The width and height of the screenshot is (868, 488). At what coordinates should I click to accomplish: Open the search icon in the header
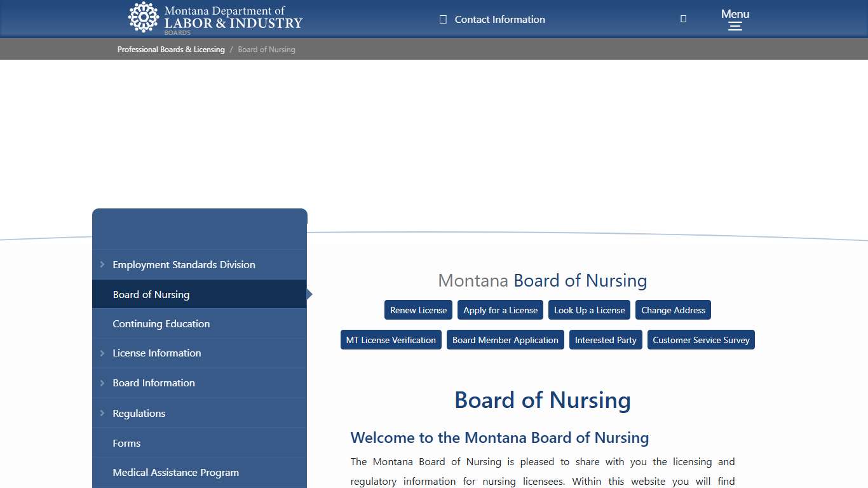click(683, 18)
